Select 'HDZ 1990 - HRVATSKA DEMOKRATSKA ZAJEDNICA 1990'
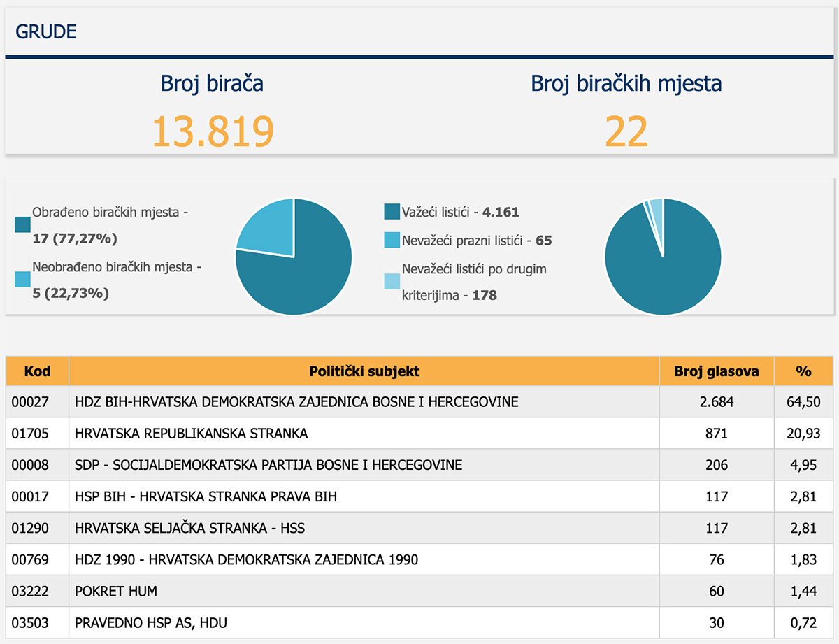Viewport: 839px width, 644px height. pyautogui.click(x=247, y=559)
